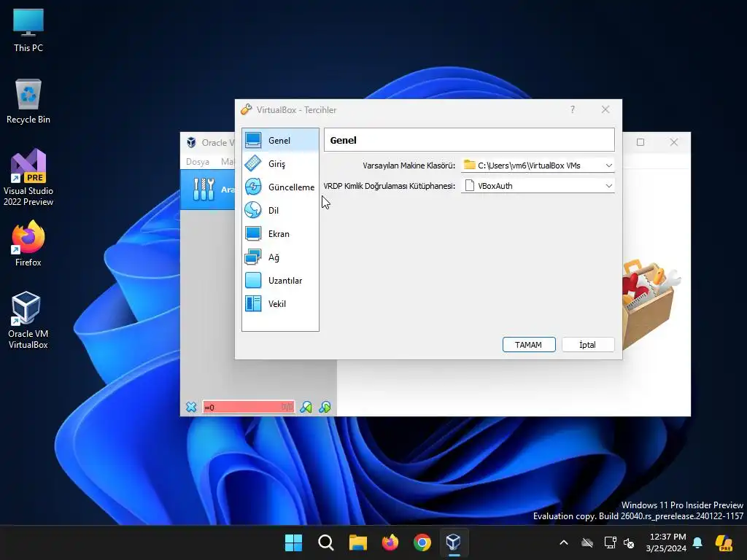Screen dimensions: 747x560
Task: Open the Vekil proxy settings page
Action: (280, 304)
